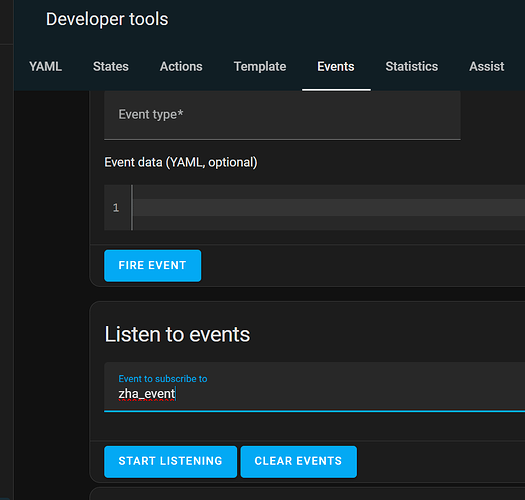The height and width of the screenshot is (500, 525).
Task: Select the Template tab
Action: click(260, 67)
